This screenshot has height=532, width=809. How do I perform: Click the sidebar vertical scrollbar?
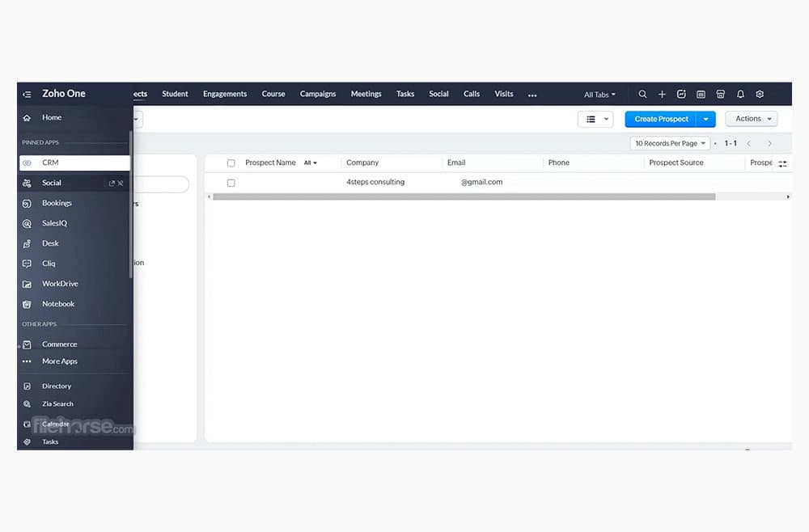[131, 204]
